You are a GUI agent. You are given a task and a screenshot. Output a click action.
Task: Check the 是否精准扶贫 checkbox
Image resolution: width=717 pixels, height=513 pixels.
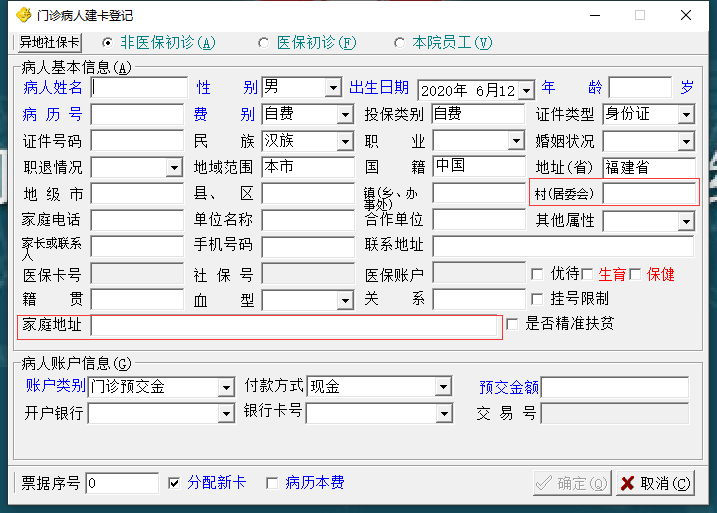513,324
